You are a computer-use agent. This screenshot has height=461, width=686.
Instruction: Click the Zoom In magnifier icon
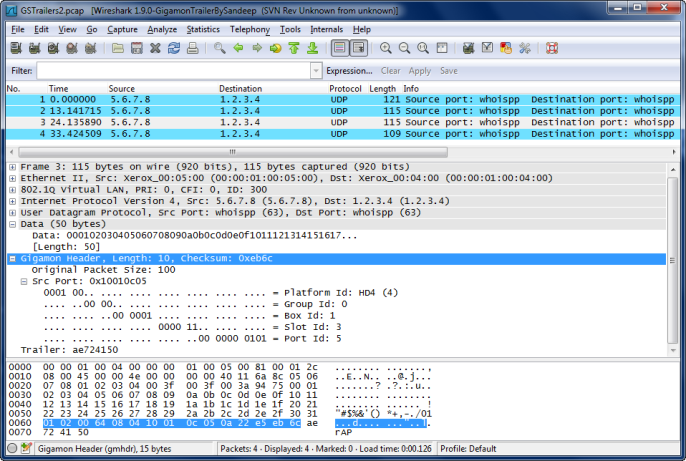pyautogui.click(x=385, y=48)
